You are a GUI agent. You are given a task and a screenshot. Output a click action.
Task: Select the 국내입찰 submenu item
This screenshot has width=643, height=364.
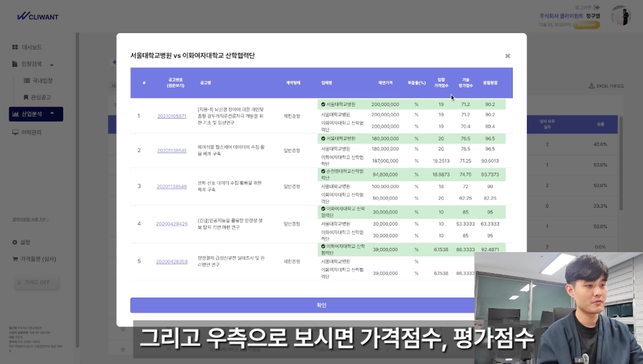(42, 80)
